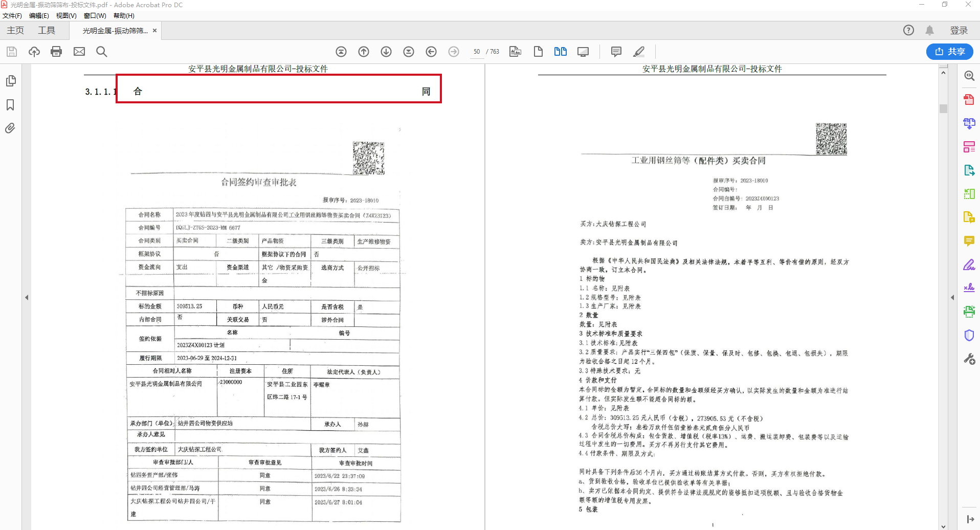
Task: Open notifications bell
Action: click(930, 30)
